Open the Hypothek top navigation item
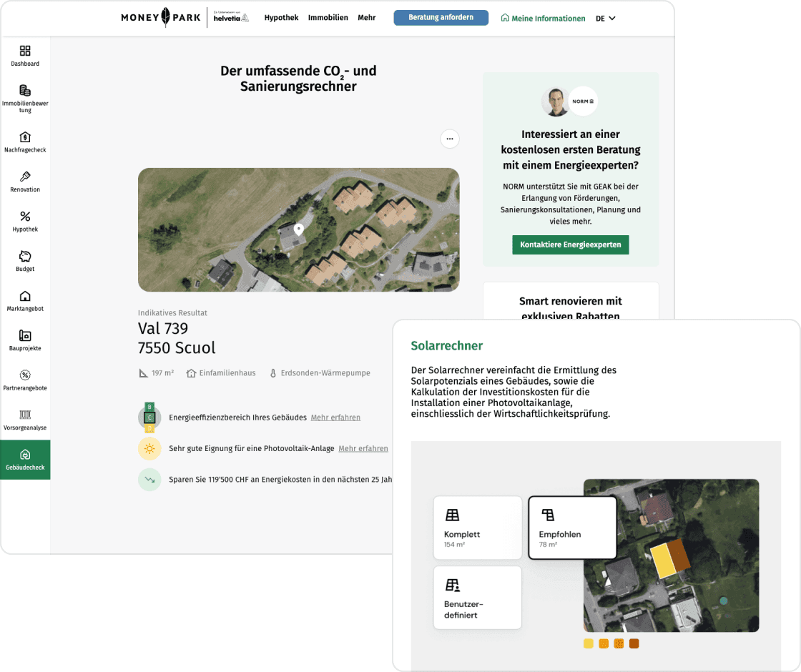Viewport: 801px width, 672px height. pos(281,18)
